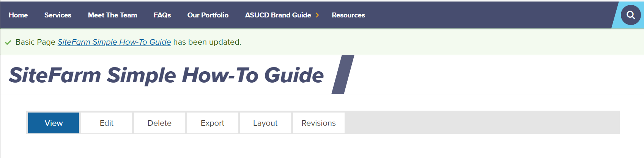This screenshot has height=158, width=644.
Task: Open the ASUCD Brand Guide menu item
Action: pos(278,15)
